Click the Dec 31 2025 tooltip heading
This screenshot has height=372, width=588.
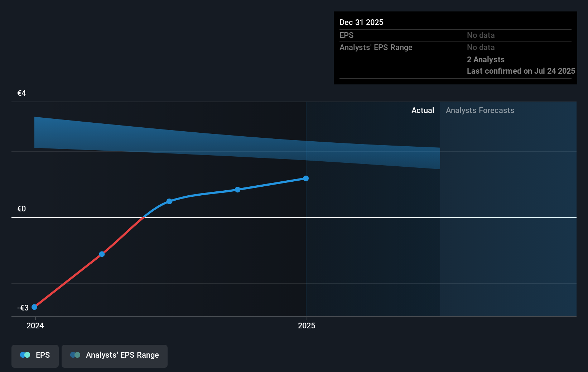coord(361,22)
